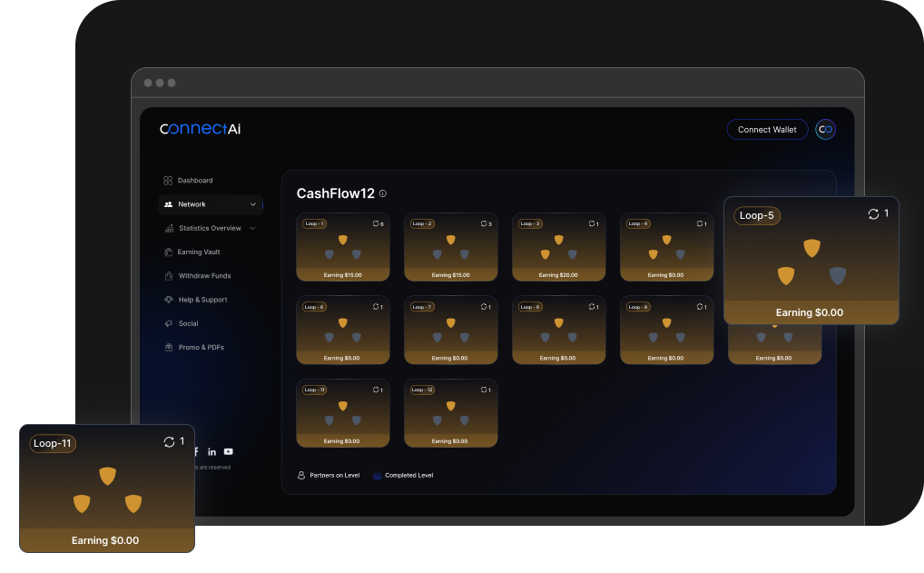Screen dimensions: 924x573
Task: Click Earning $20.00 on Loop-3 card
Action: [558, 275]
